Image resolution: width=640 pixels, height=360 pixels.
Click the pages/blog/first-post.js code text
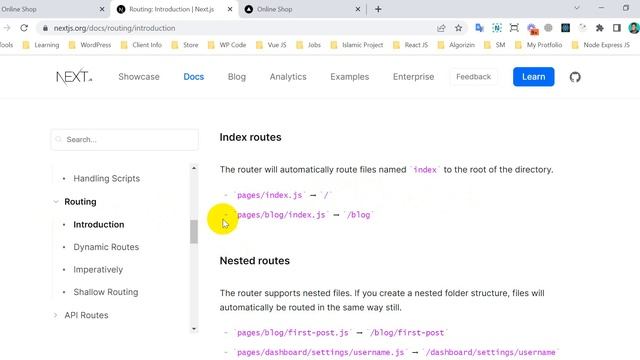[x=293, y=333]
